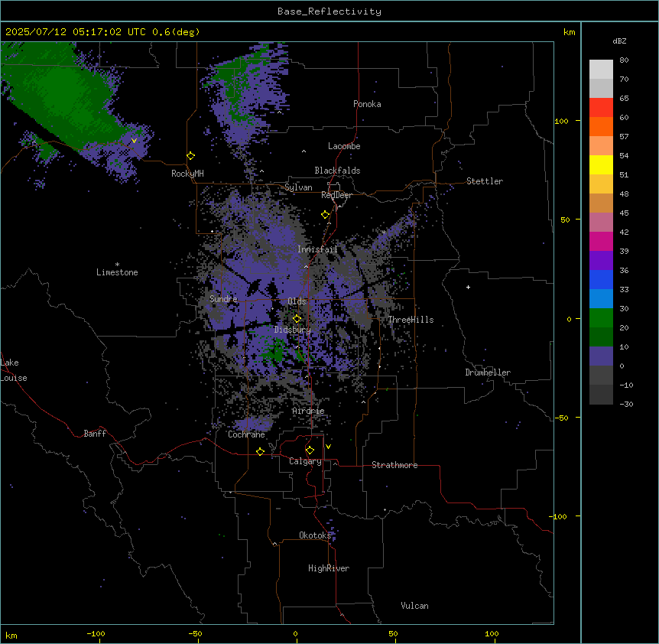Click the asterisk marker above Limestone
Image resolution: width=659 pixels, height=644 pixels.
click(117, 265)
